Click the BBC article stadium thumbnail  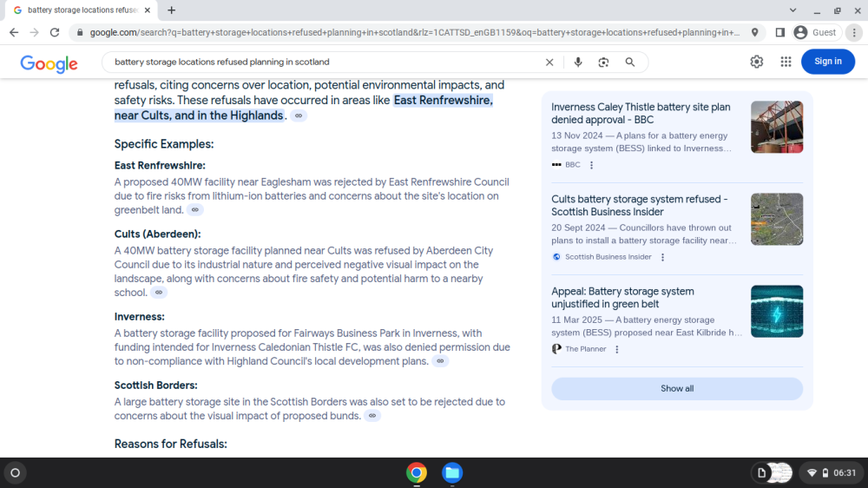tap(777, 127)
